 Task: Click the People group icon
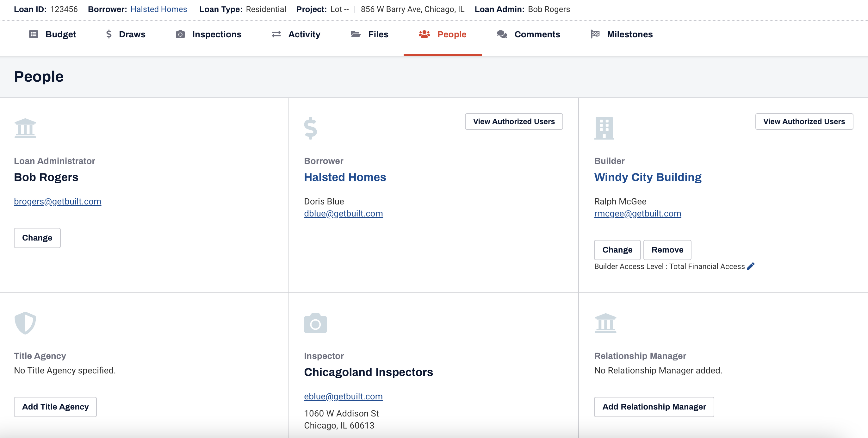point(424,34)
